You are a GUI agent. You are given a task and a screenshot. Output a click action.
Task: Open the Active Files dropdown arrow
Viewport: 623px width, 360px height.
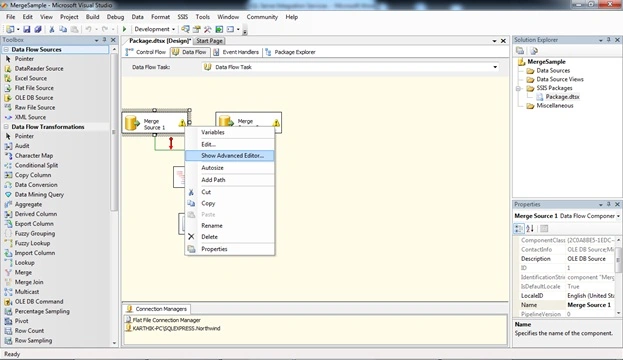494,41
